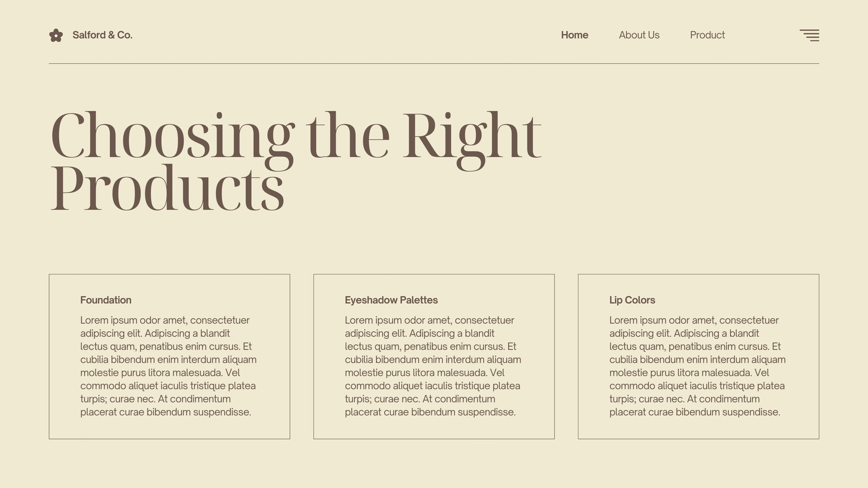Click the word "the" in the headline

348,134
